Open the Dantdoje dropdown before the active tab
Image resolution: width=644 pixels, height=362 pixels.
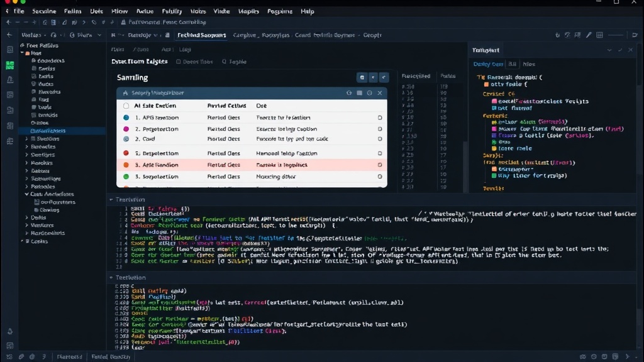click(143, 35)
